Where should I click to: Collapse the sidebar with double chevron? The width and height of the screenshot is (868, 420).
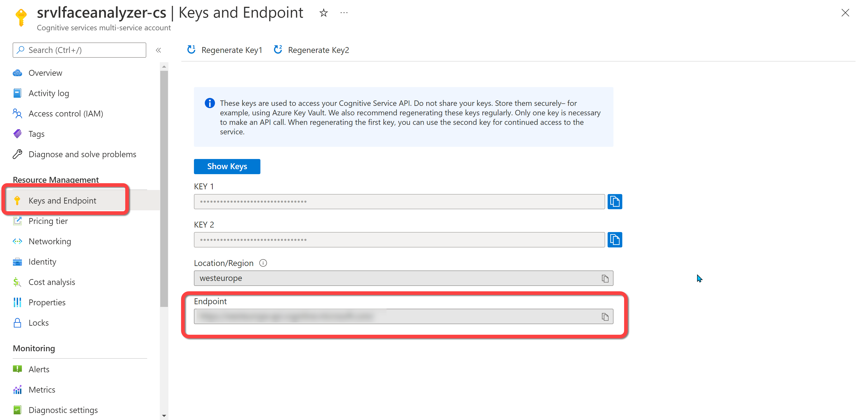pos(158,50)
